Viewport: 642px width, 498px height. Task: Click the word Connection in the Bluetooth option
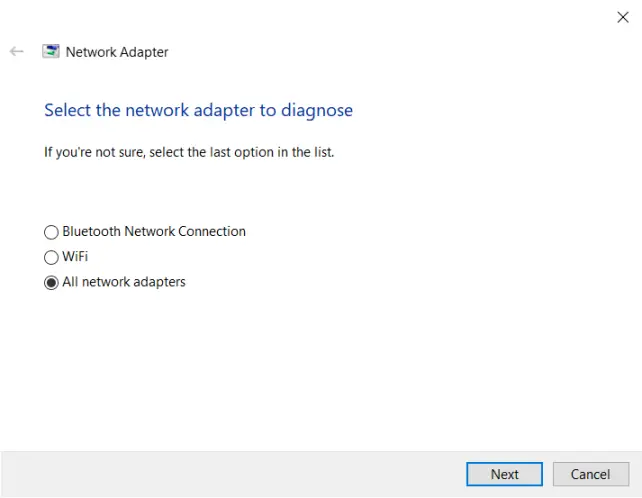[210, 232]
